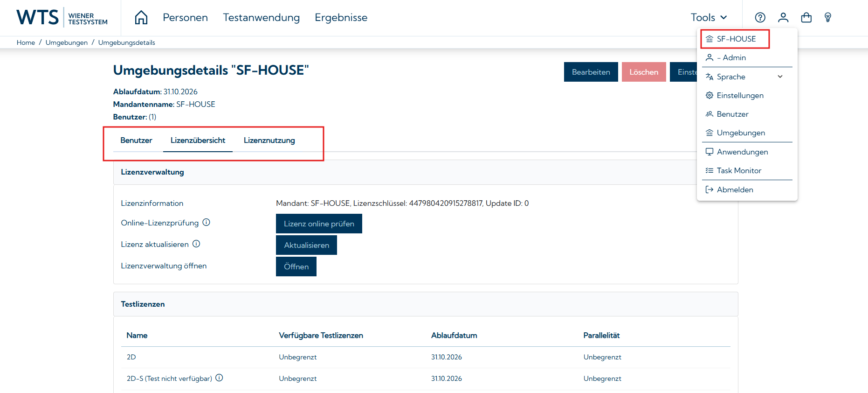Open the user profile icon
The height and width of the screenshot is (393, 868).
click(783, 18)
